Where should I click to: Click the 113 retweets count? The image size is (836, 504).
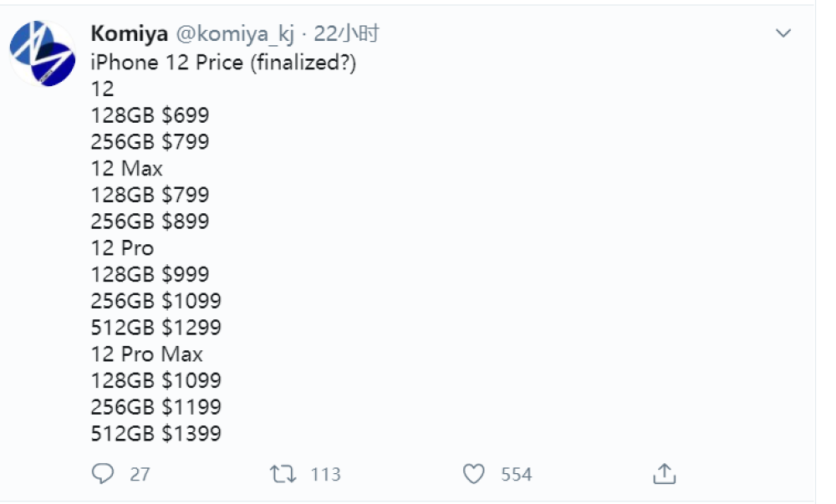(x=325, y=474)
